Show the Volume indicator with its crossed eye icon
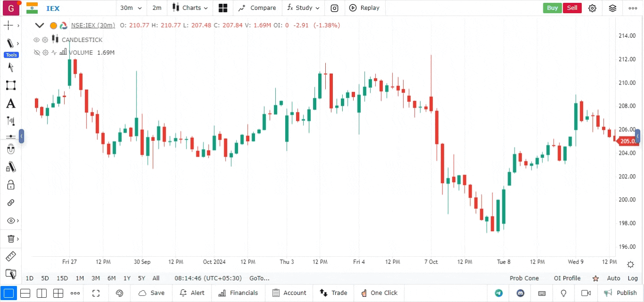Image resolution: width=644 pixels, height=302 pixels. click(x=36, y=52)
